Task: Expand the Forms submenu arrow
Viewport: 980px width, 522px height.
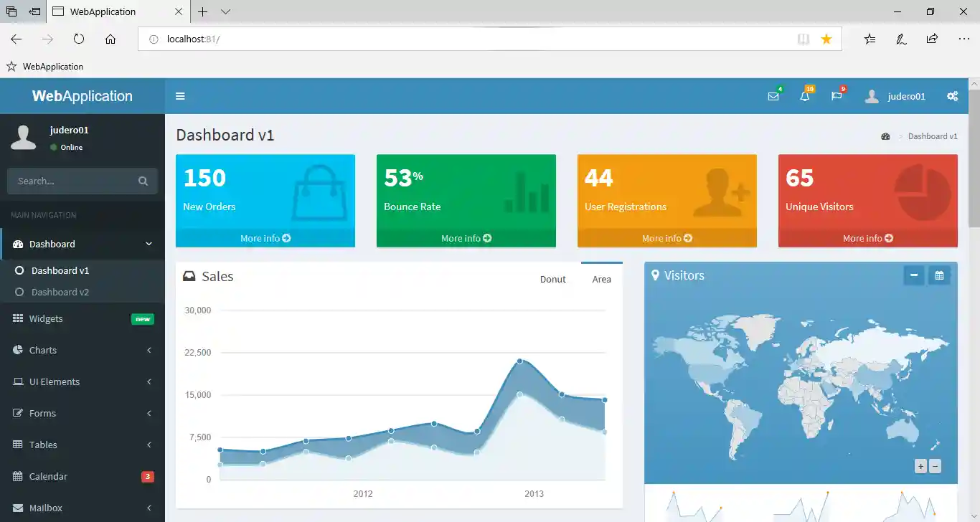Action: [149, 413]
